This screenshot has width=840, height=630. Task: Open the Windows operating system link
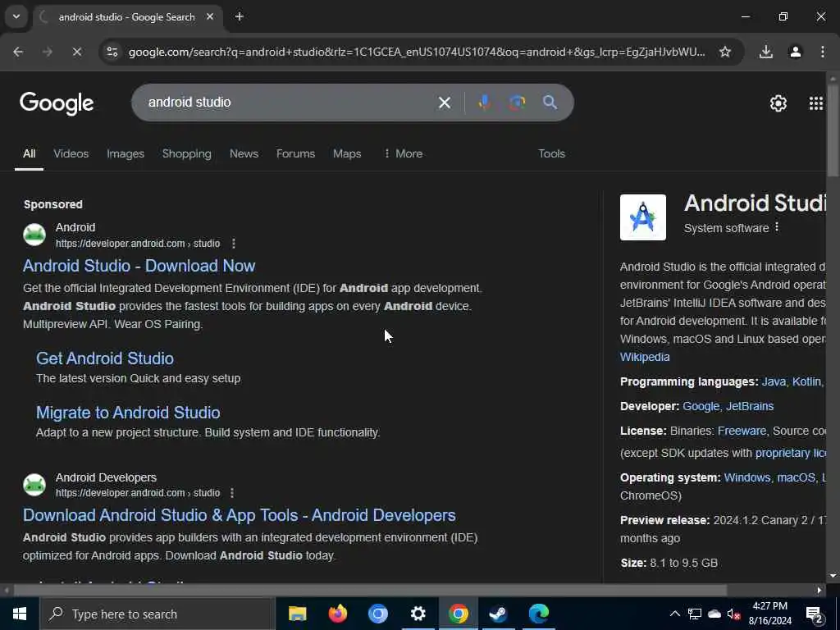pos(746,478)
